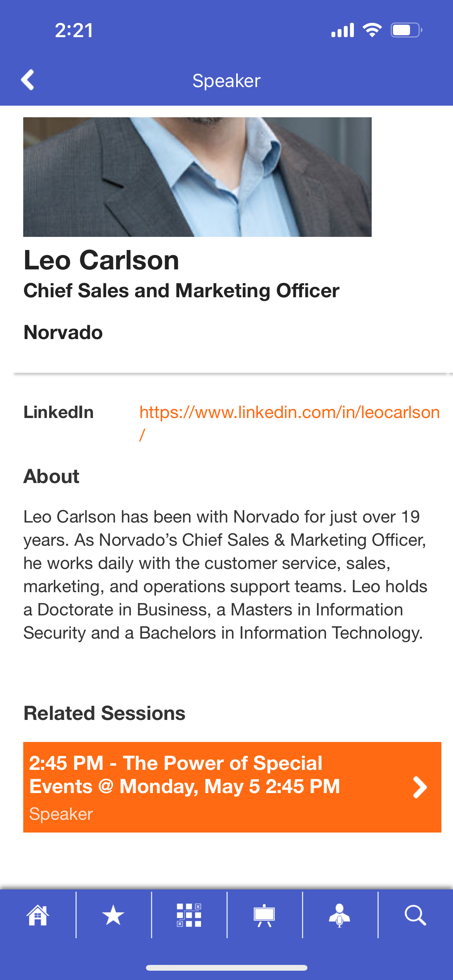This screenshot has width=453, height=980.
Task: Go back using the left chevron
Action: 27,80
